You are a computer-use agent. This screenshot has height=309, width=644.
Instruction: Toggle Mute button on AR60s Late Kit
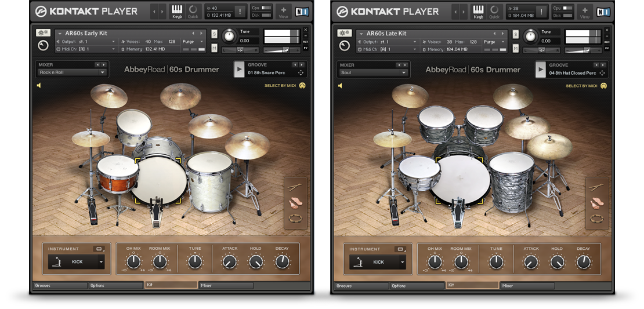click(516, 48)
